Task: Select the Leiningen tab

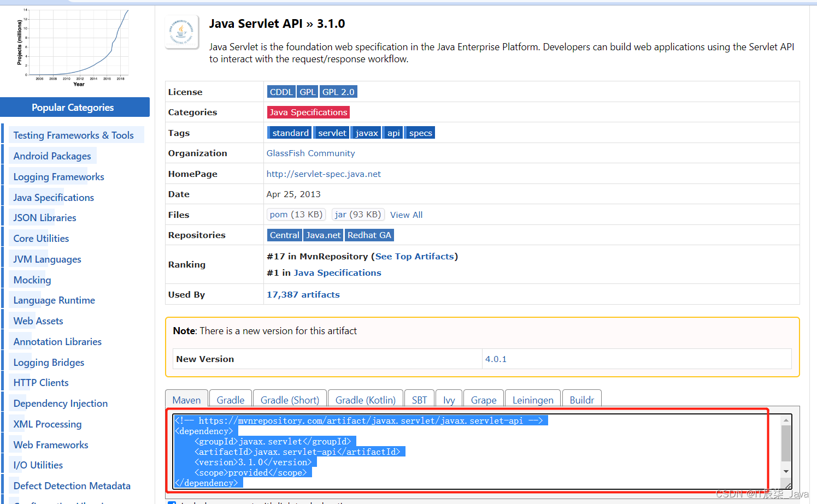Action: pos(532,400)
